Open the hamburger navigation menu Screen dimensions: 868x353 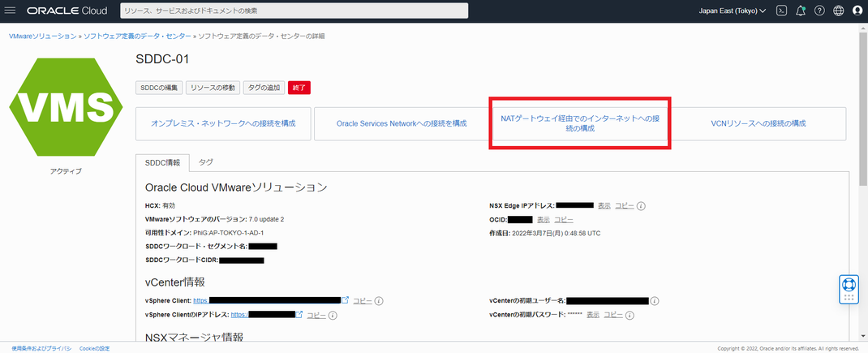click(x=10, y=11)
